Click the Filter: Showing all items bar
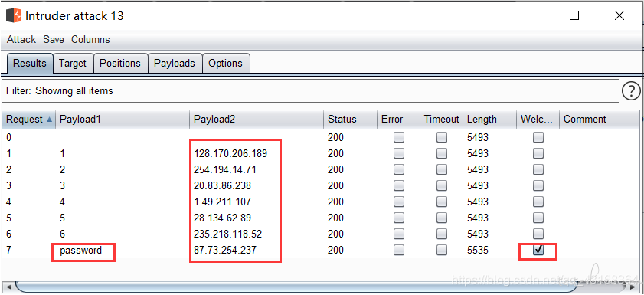Viewport: 644px width, 295px height. [x=310, y=91]
